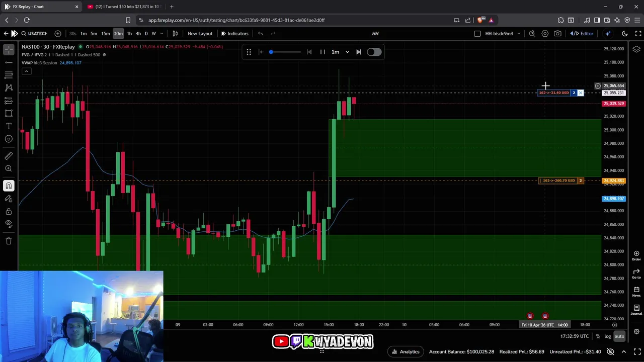This screenshot has height=362, width=644.
Task: Open the USATECH symbol search
Action: point(34,33)
